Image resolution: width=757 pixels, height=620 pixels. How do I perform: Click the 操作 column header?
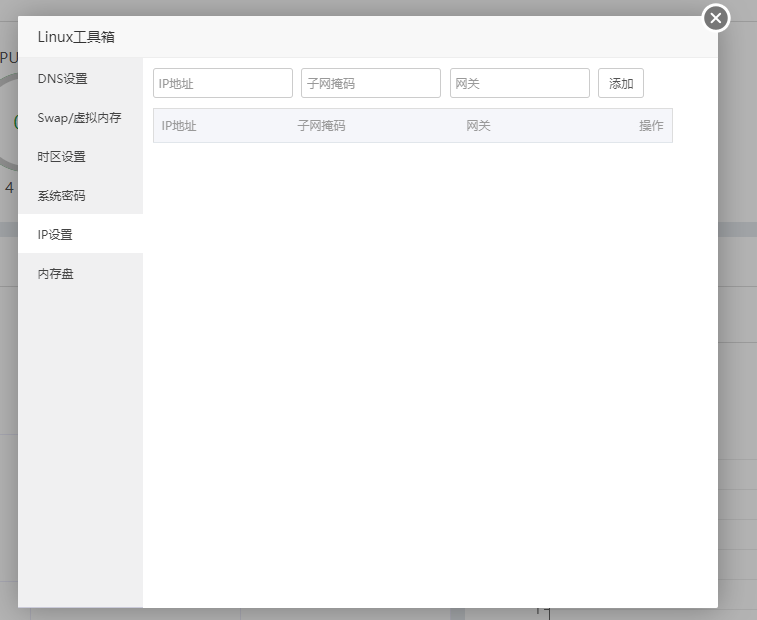[x=651, y=126]
